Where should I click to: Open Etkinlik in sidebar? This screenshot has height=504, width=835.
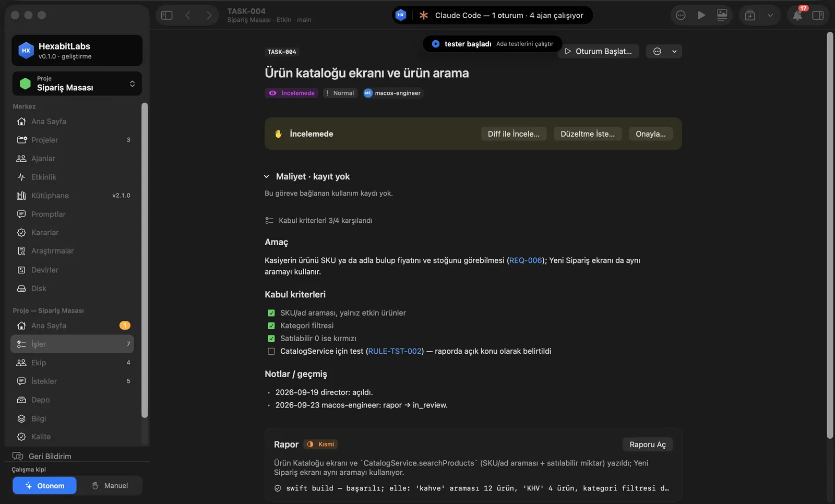[x=72, y=177]
